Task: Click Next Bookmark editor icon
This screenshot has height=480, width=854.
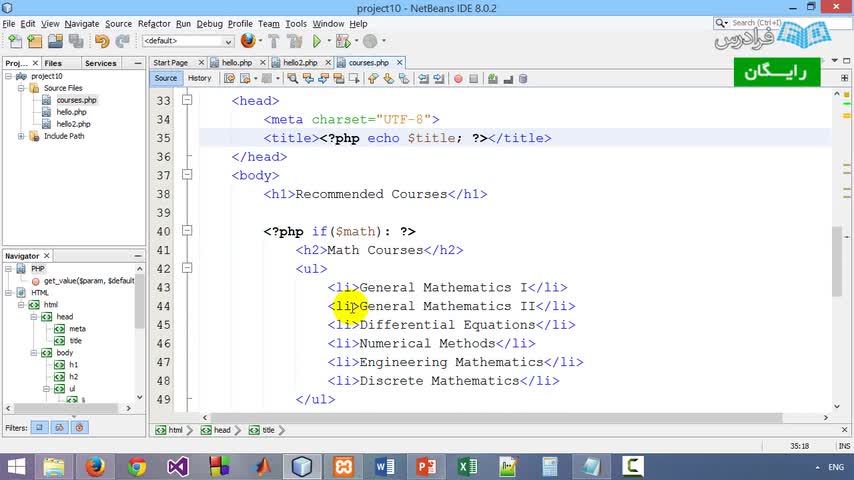Action: (x=388, y=78)
